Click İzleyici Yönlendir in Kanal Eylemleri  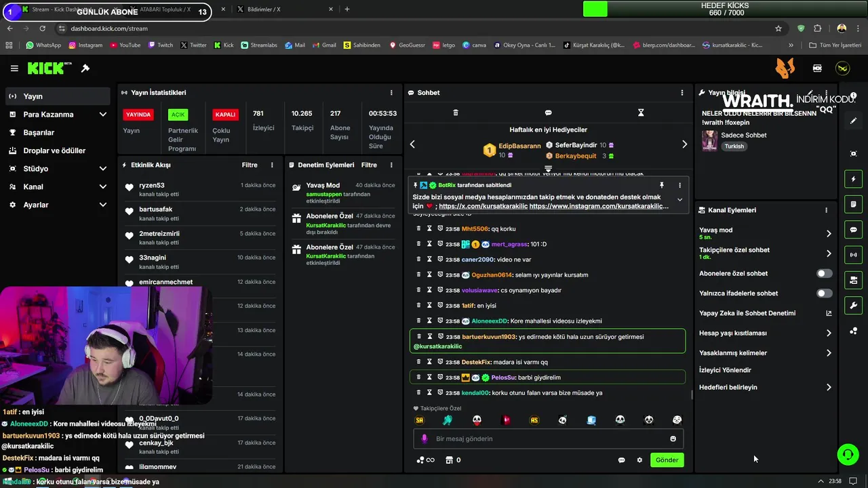click(x=725, y=370)
